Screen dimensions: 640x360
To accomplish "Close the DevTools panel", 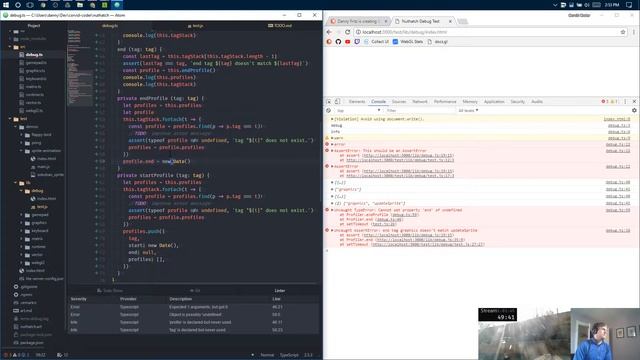I will 634,101.
